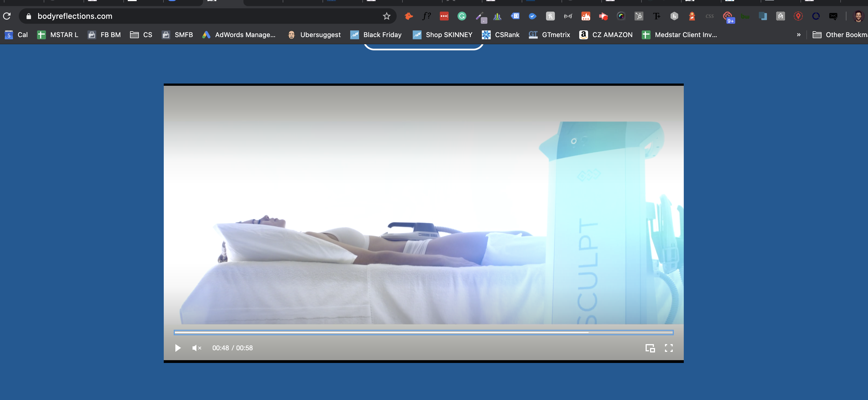Open the Other Bookmarks folder
The width and height of the screenshot is (868, 400).
pyautogui.click(x=840, y=35)
